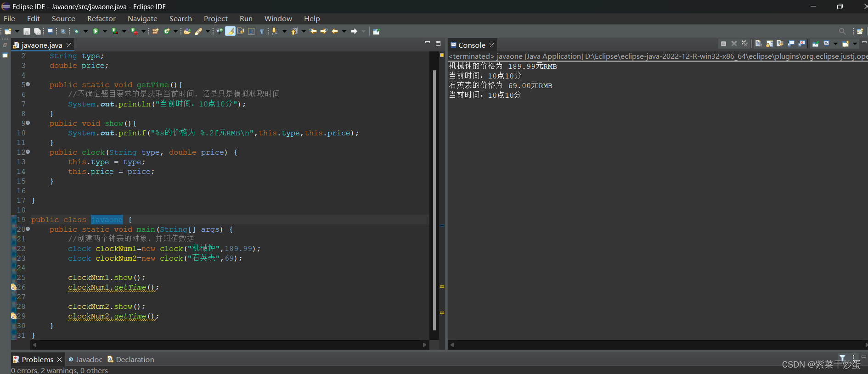
Task: Open the Source menu
Action: [63, 19]
